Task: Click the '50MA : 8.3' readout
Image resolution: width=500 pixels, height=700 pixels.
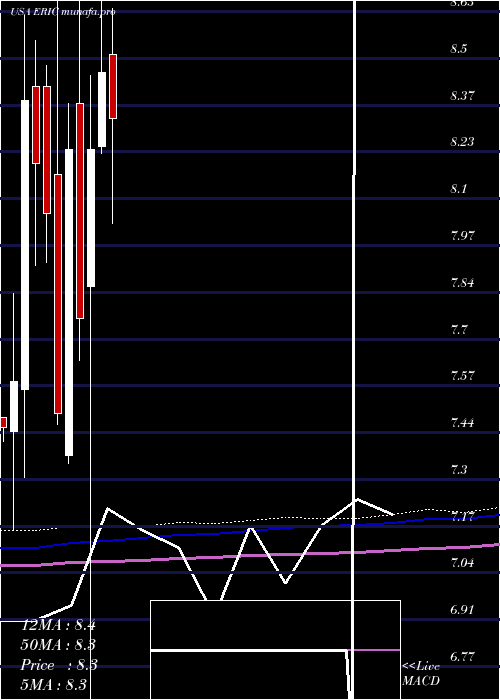Action: click(x=58, y=645)
